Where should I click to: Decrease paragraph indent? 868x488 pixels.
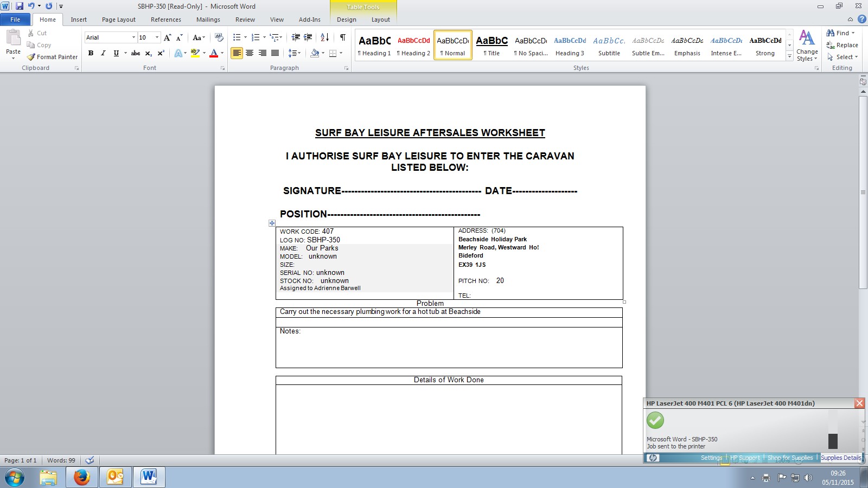296,37
